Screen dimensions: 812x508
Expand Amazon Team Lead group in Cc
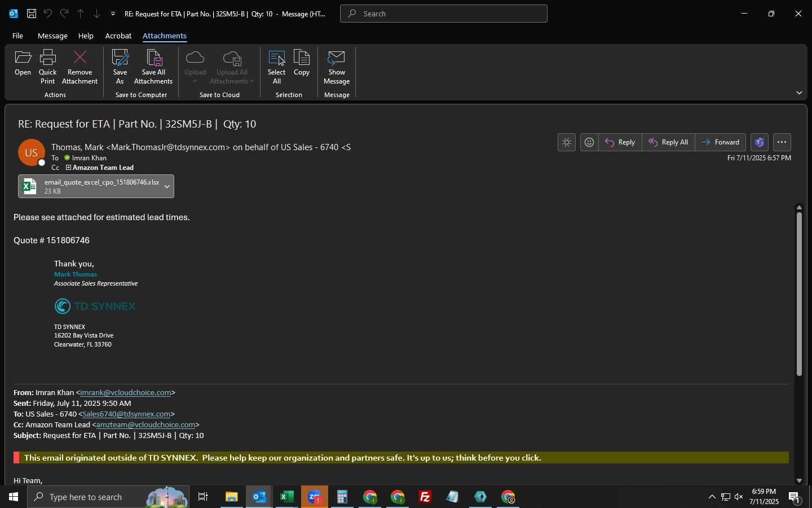[x=68, y=168]
